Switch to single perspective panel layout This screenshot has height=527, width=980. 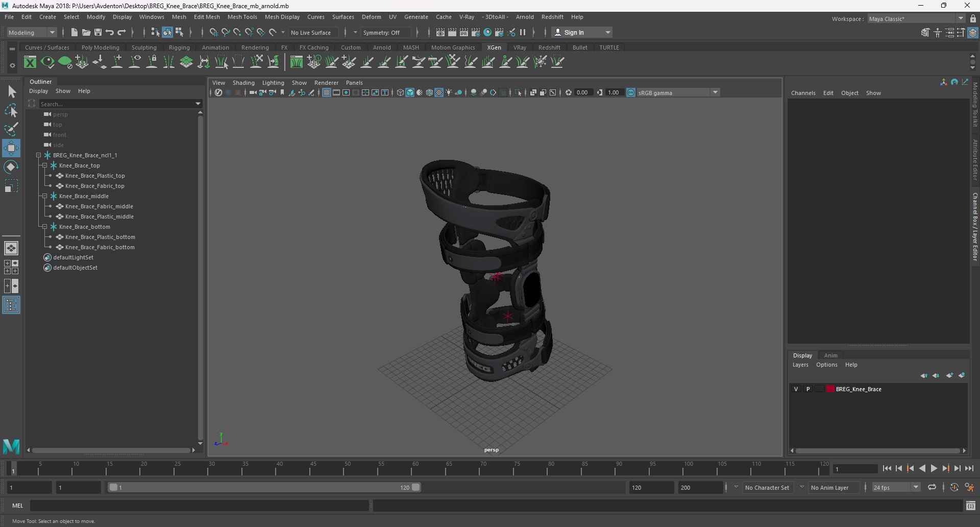(x=11, y=248)
